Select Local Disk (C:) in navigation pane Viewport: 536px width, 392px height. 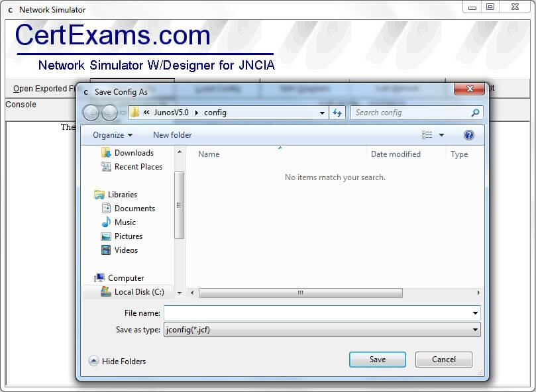(x=139, y=292)
